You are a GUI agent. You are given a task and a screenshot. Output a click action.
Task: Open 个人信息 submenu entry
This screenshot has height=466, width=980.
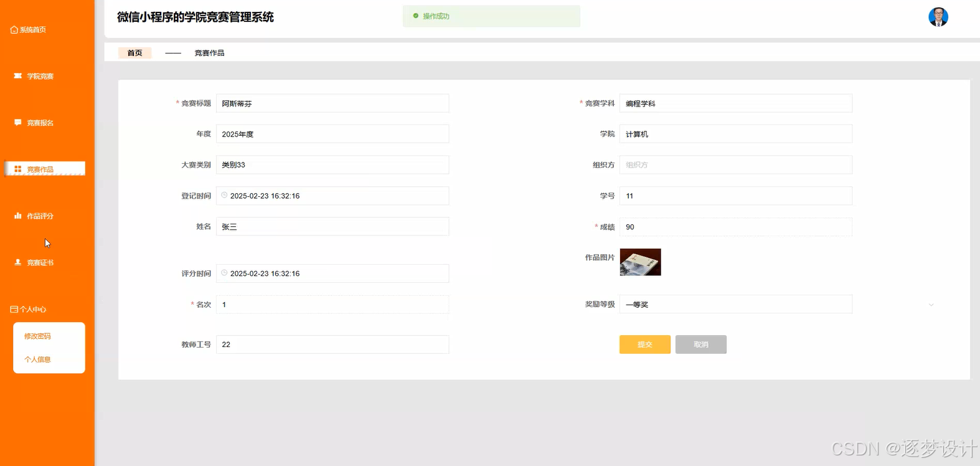click(x=37, y=359)
